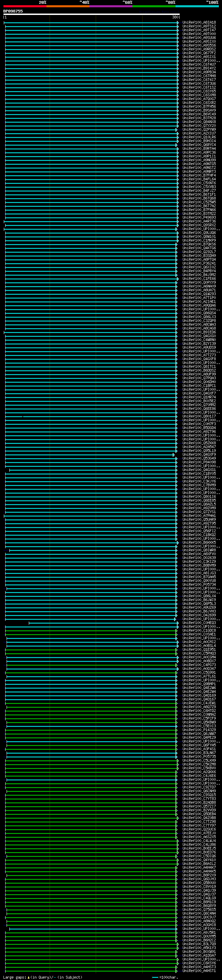
Task: Open hit UniRef100_B7FH56
Action: pos(199,106)
